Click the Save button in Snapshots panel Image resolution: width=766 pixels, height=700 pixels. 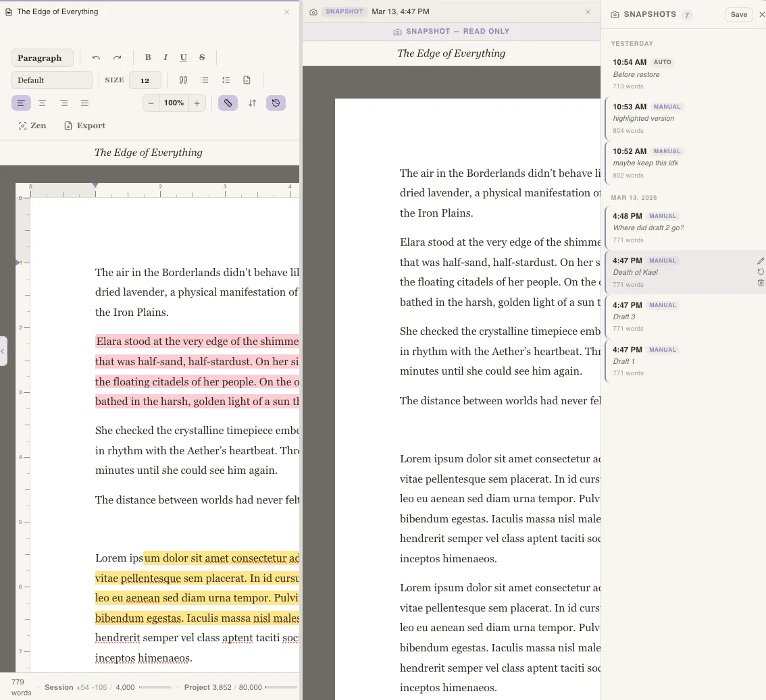(738, 14)
